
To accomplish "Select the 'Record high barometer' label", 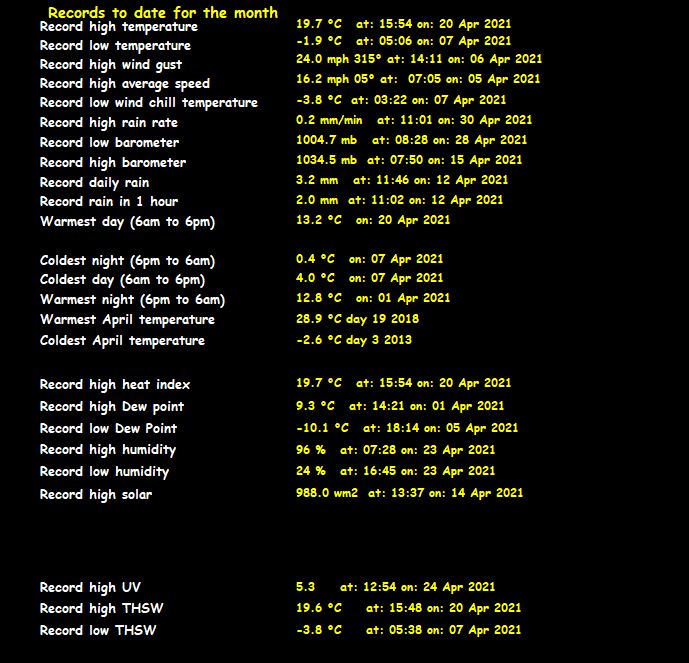I will [x=113, y=163].
